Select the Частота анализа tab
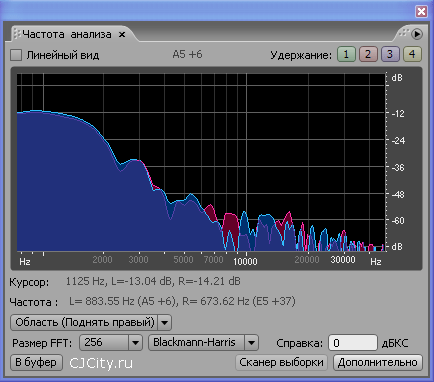 67,34
